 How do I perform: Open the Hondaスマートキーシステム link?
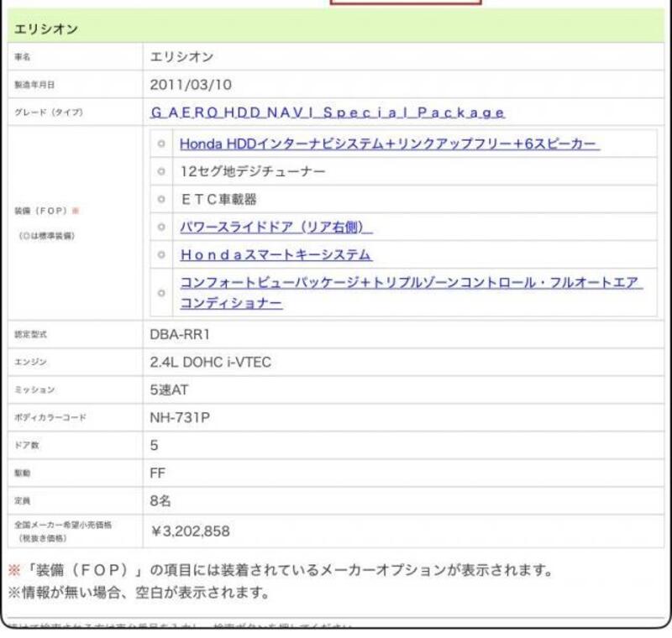pos(276,254)
